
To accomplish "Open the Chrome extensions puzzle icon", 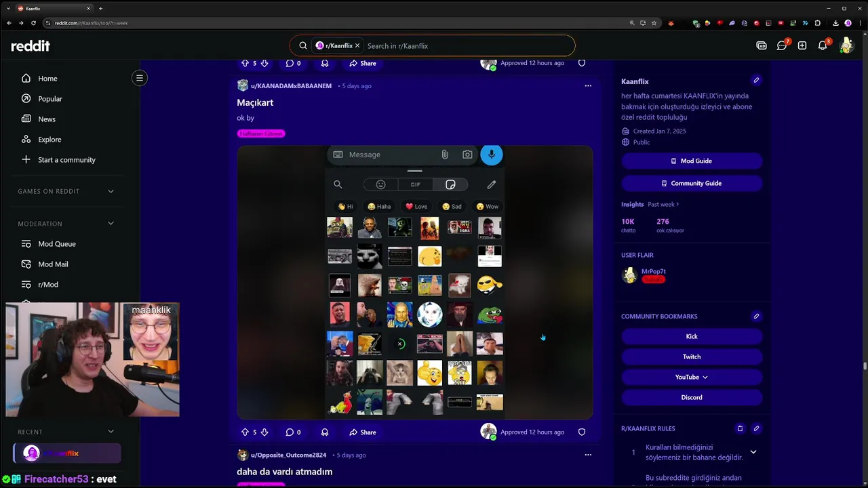I will coord(818,23).
